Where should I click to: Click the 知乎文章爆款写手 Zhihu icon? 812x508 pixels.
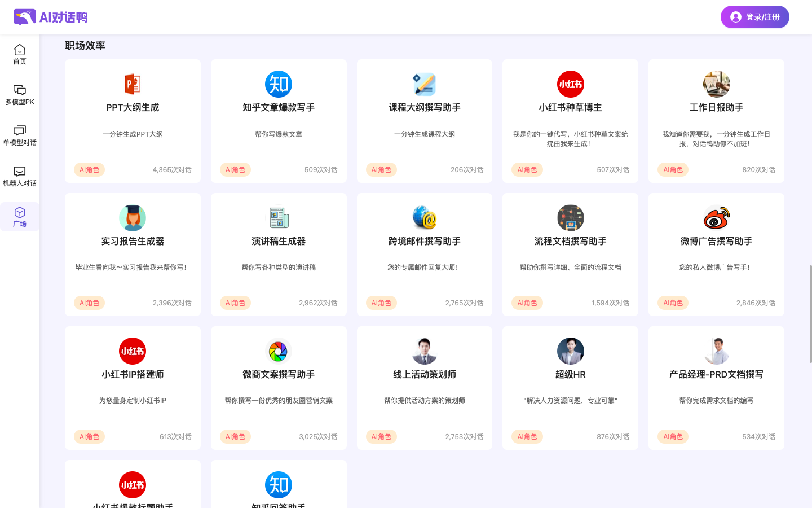tap(279, 84)
